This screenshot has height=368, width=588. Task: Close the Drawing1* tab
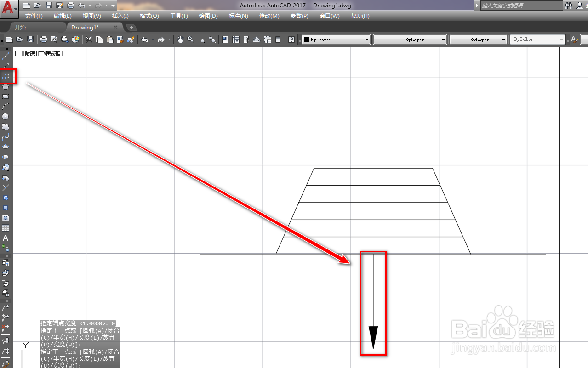point(116,28)
